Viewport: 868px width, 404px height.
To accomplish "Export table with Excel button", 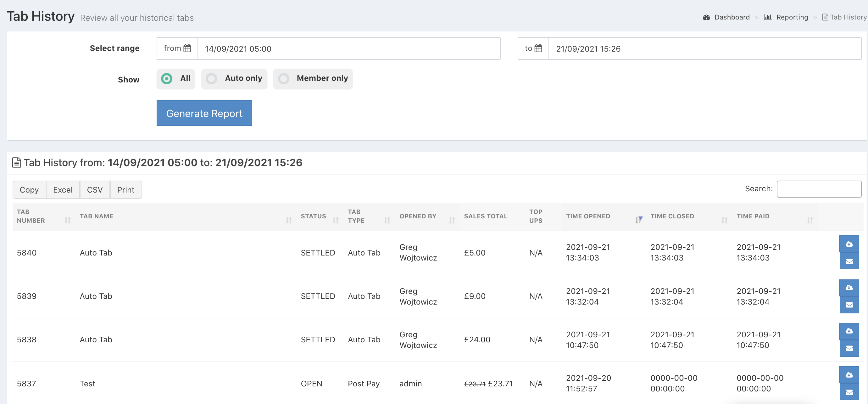I will click(x=63, y=190).
